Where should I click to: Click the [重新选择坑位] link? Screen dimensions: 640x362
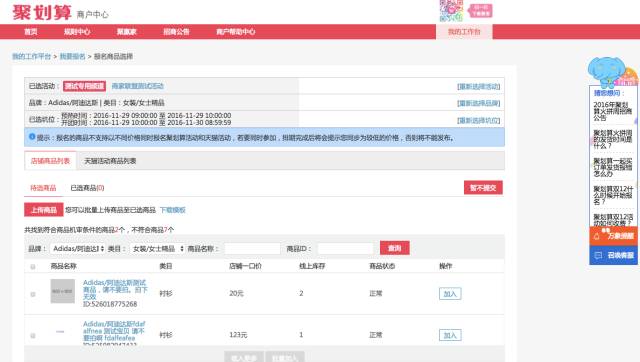pyautogui.click(x=478, y=120)
